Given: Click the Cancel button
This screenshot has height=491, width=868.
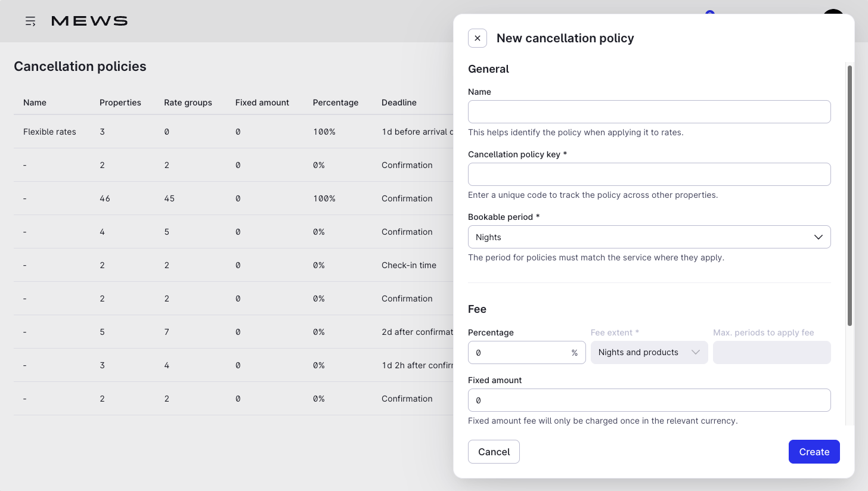Looking at the screenshot, I should 494,452.
